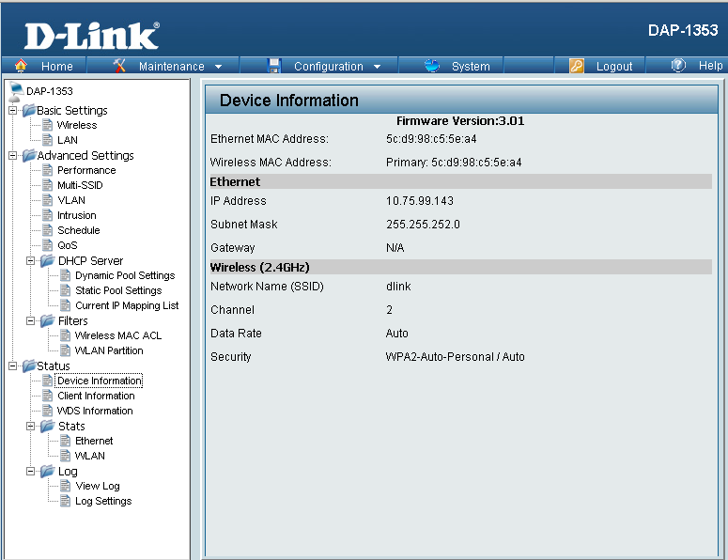Open Log Settings page
The height and width of the screenshot is (560, 728).
point(103,501)
